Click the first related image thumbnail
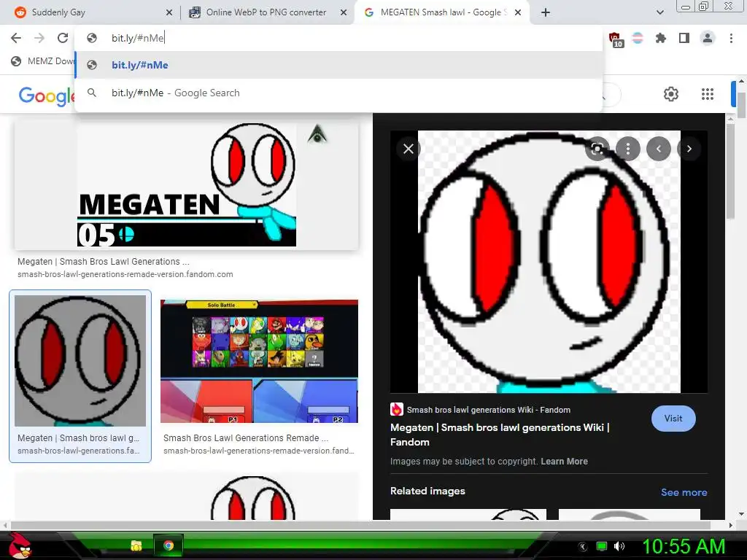747x560 pixels. click(468, 514)
